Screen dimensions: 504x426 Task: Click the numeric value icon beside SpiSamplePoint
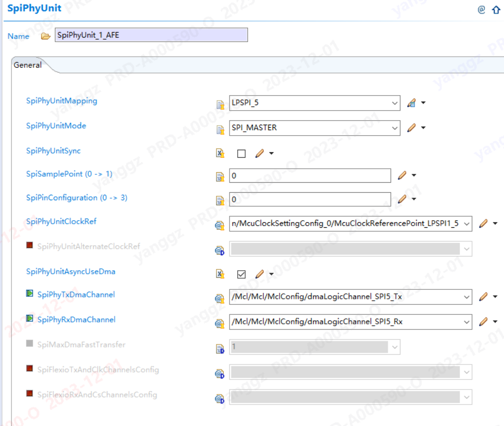[x=219, y=175]
